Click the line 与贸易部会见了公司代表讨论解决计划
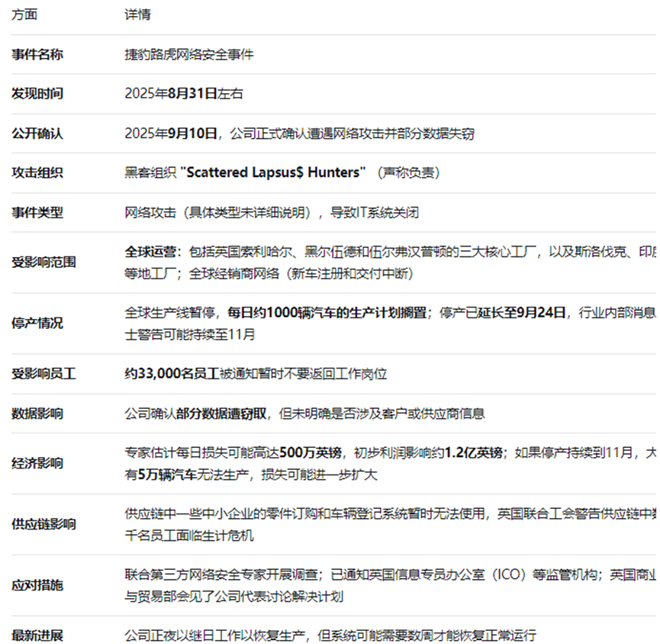Viewport: 660px width, 644px height. coord(234,597)
